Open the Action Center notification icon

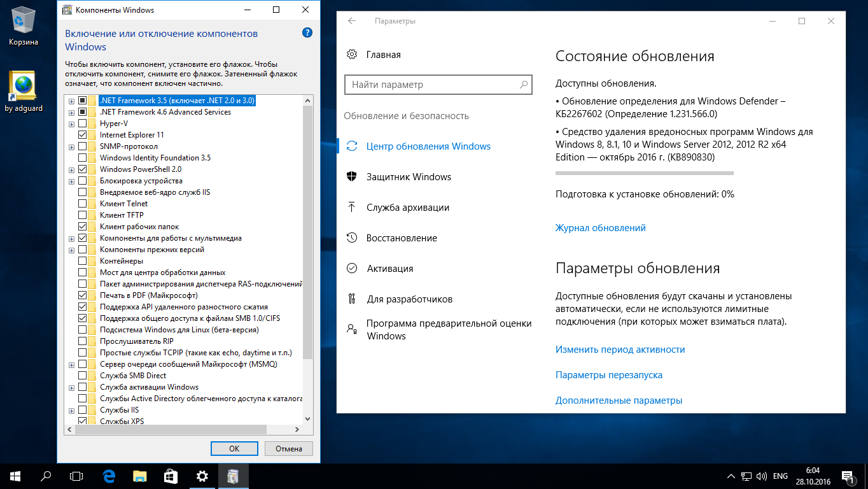[x=847, y=476]
